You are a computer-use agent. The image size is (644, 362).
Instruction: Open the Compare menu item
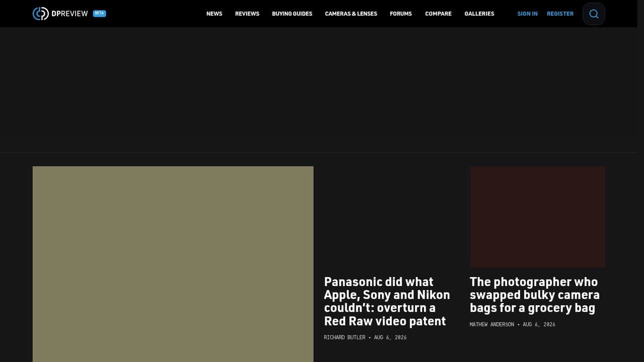pyautogui.click(x=438, y=14)
